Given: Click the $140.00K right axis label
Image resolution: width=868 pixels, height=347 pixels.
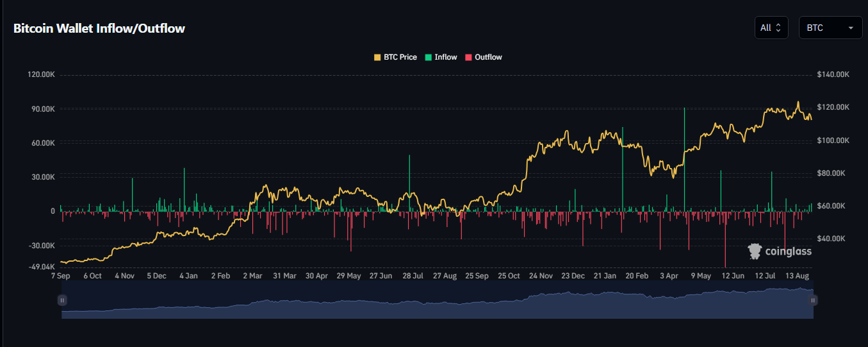Looking at the screenshot, I should coord(833,75).
